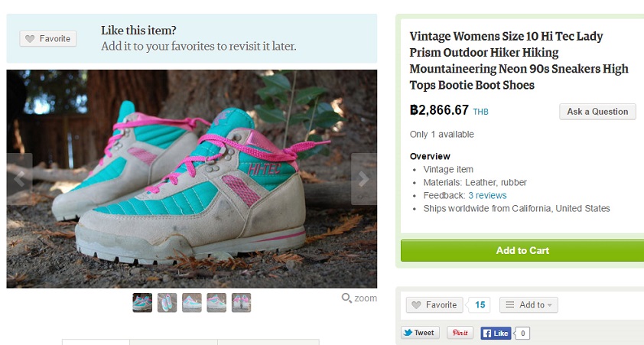Screen dimensions: 644x345
Task: Select the second shoe thumbnail
Action: coord(167,303)
